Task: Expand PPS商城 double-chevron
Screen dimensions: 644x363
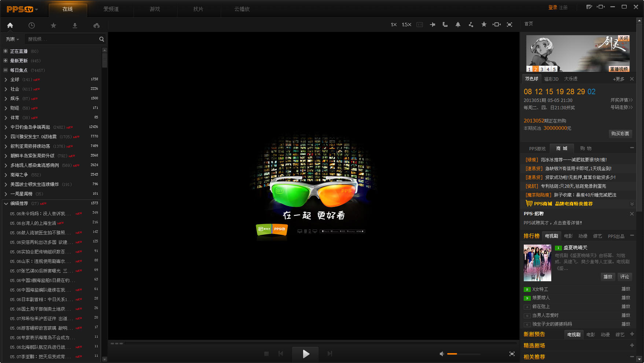Action: coord(632,204)
